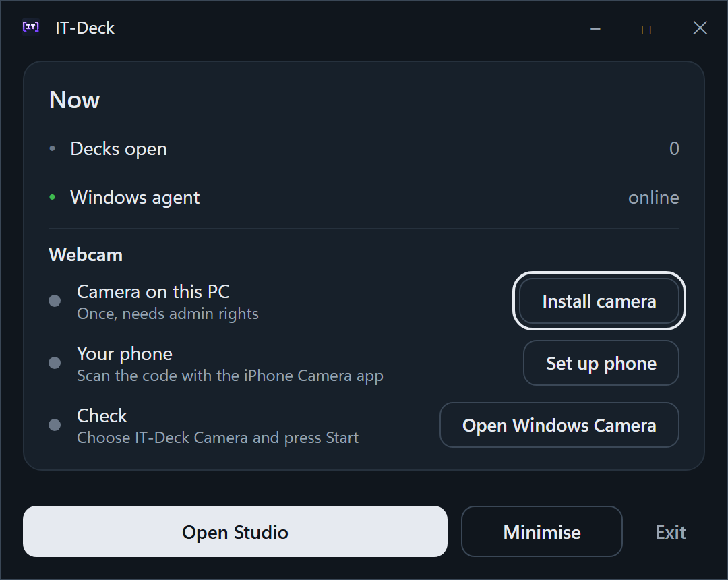Open Studio from the bottom bar
The image size is (728, 580).
pyautogui.click(x=235, y=531)
